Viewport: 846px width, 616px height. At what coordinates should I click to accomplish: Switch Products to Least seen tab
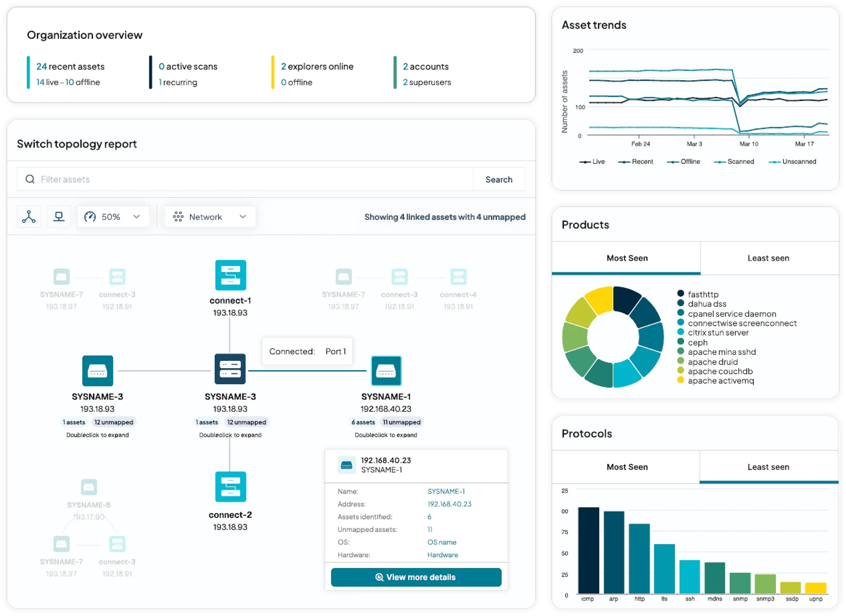pos(768,258)
